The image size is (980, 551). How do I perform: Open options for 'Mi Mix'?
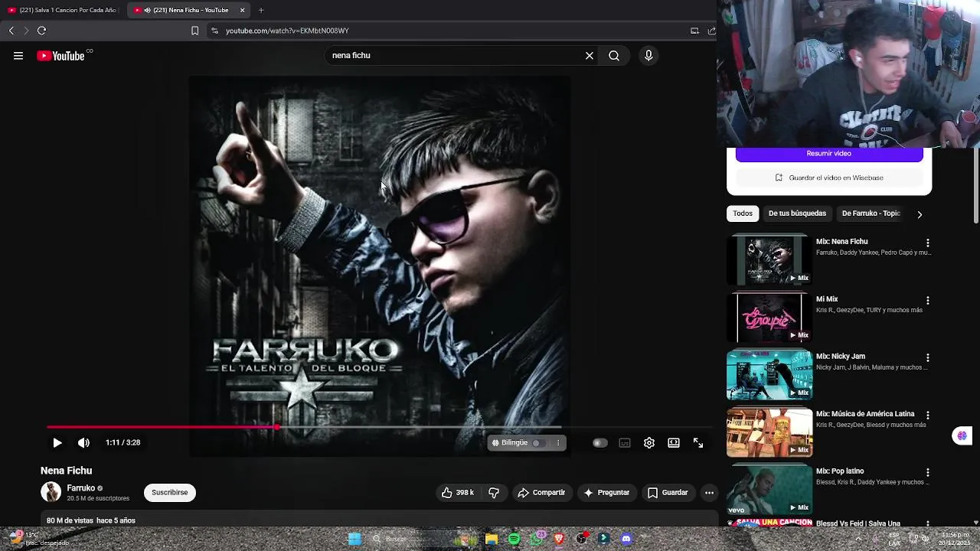[x=928, y=301]
